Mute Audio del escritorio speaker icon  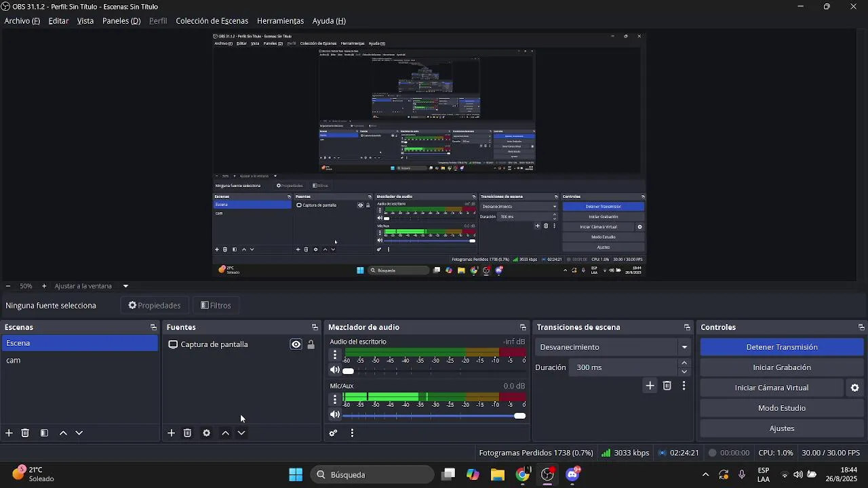click(x=335, y=370)
